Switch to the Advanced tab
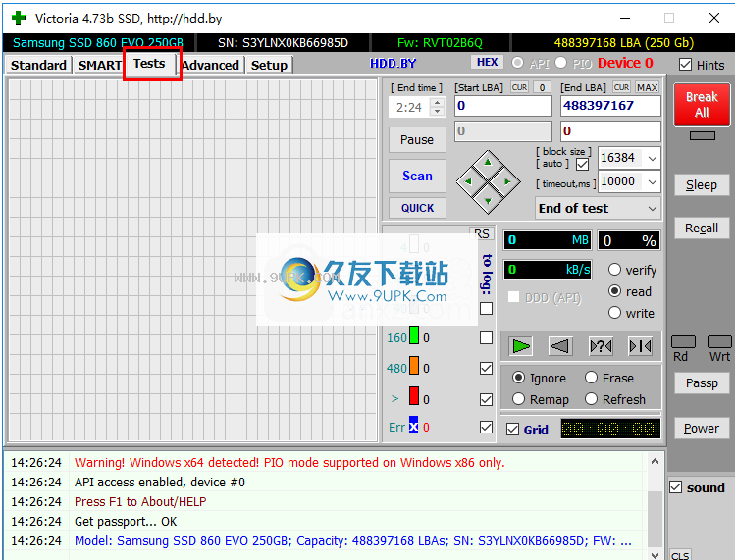This screenshot has width=735, height=560. 210,65
